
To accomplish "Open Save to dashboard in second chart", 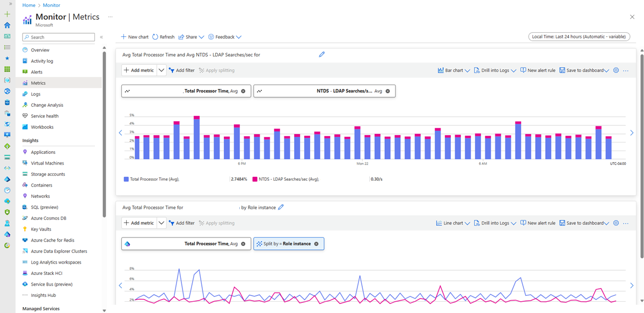I will point(584,223).
